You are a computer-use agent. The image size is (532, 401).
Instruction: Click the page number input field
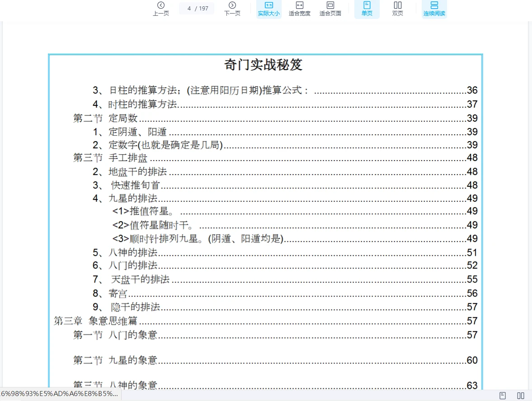coord(196,8)
